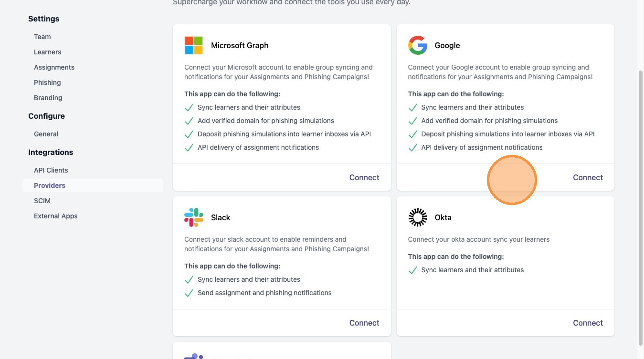This screenshot has width=644, height=359.
Task: Click checkmark beside Google 'API delivery of assignment notifications'
Action: [x=412, y=148]
